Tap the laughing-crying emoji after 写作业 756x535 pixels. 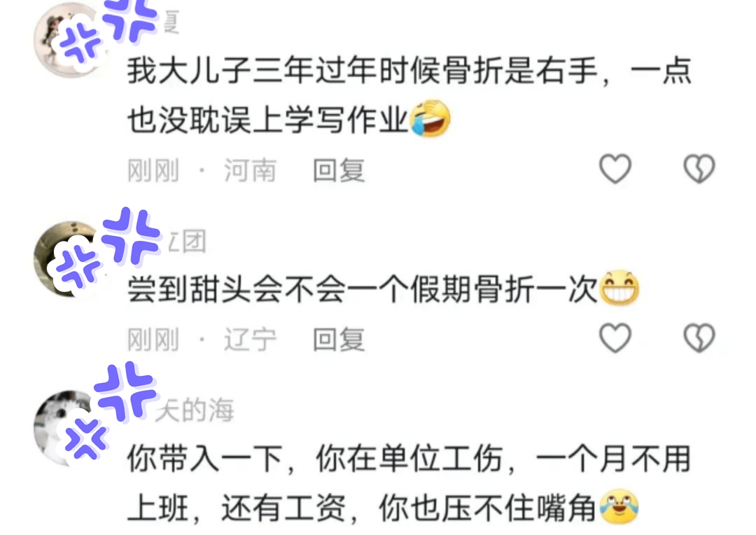pos(430,118)
